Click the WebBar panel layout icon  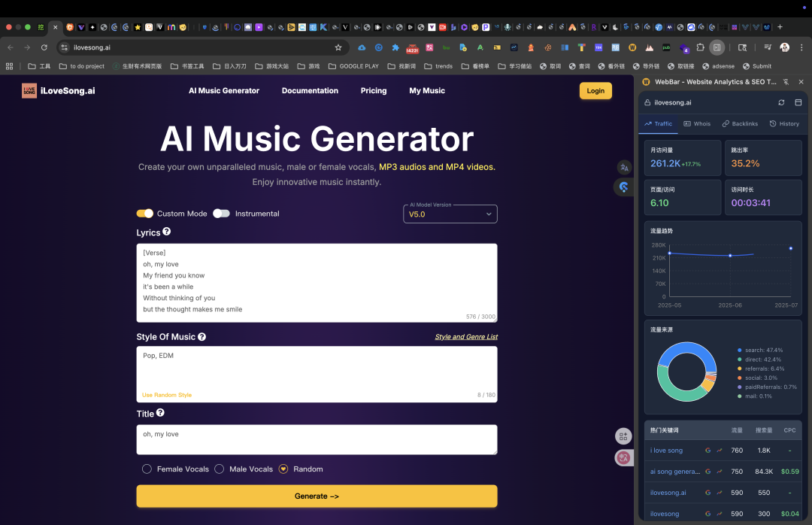click(798, 102)
